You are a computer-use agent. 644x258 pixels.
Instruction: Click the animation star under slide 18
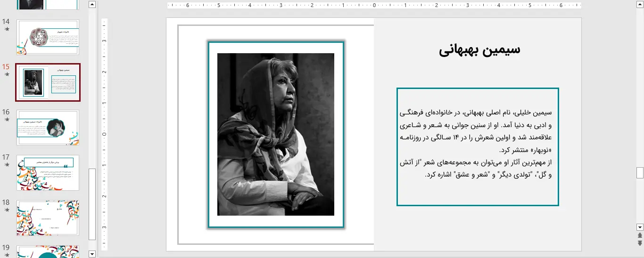(x=7, y=210)
